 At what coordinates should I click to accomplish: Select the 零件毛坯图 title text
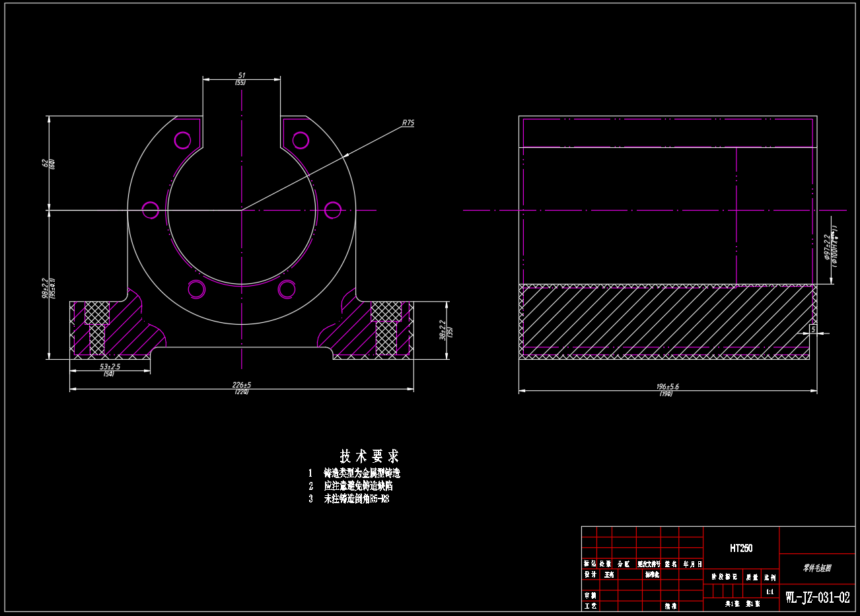point(816,568)
